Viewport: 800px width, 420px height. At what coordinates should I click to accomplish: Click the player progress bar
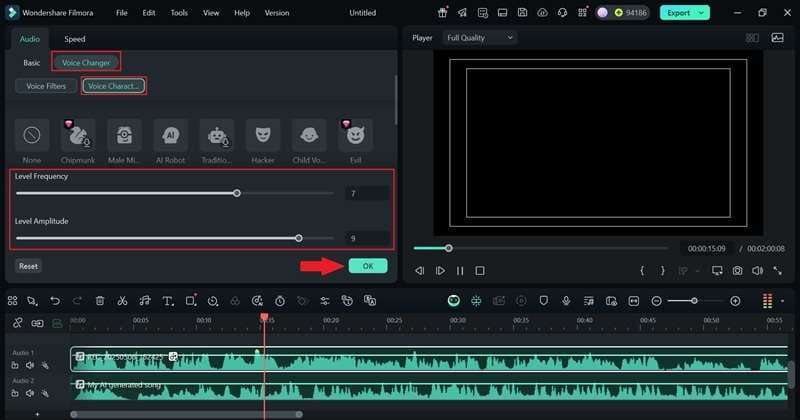540,249
